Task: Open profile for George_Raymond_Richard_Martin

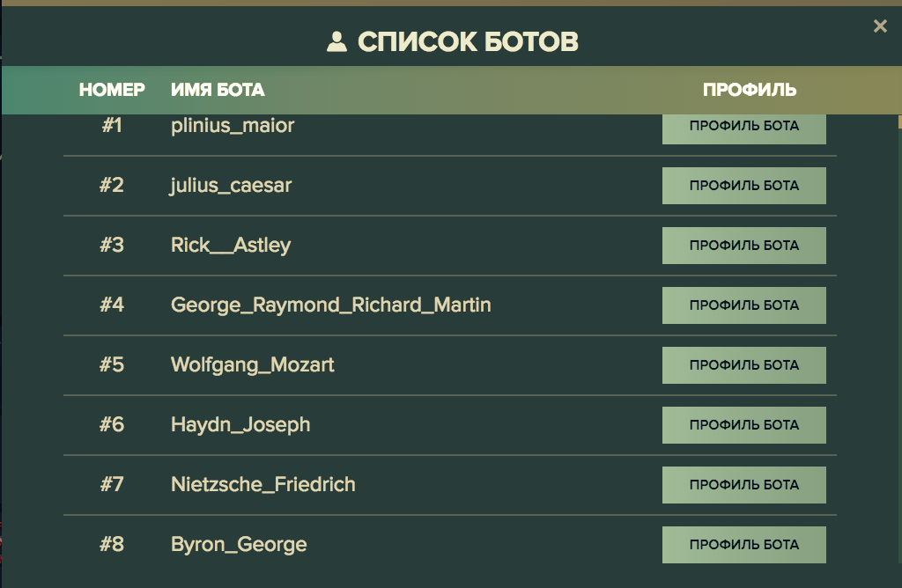Action: click(x=743, y=305)
